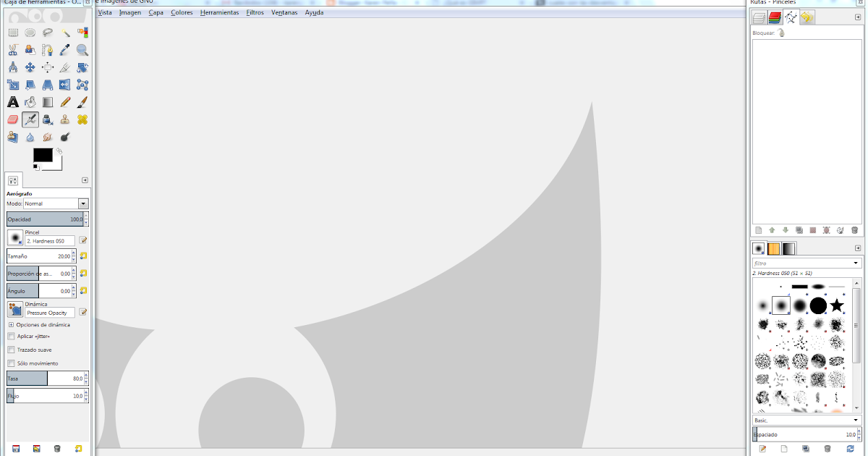Select the Rectangle Select tool

point(12,33)
